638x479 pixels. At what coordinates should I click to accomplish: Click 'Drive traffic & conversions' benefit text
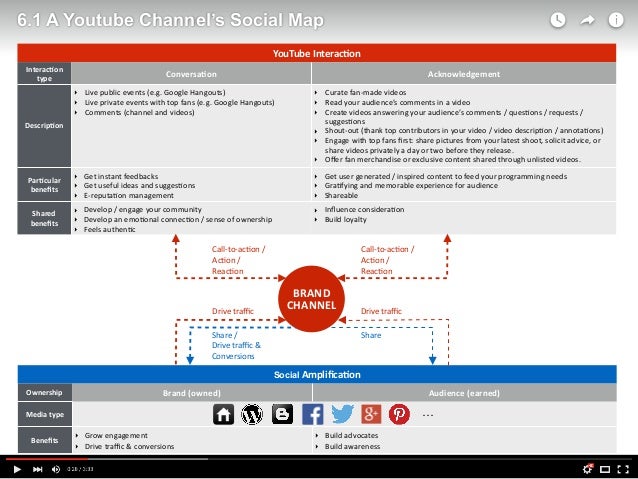click(129, 446)
